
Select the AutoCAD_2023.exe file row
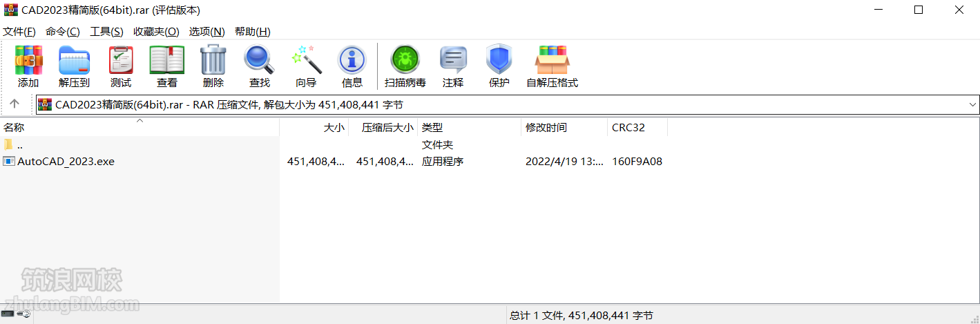click(334, 162)
